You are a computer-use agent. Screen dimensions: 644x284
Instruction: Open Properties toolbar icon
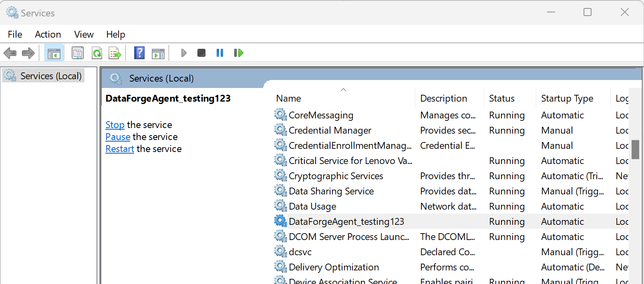78,53
